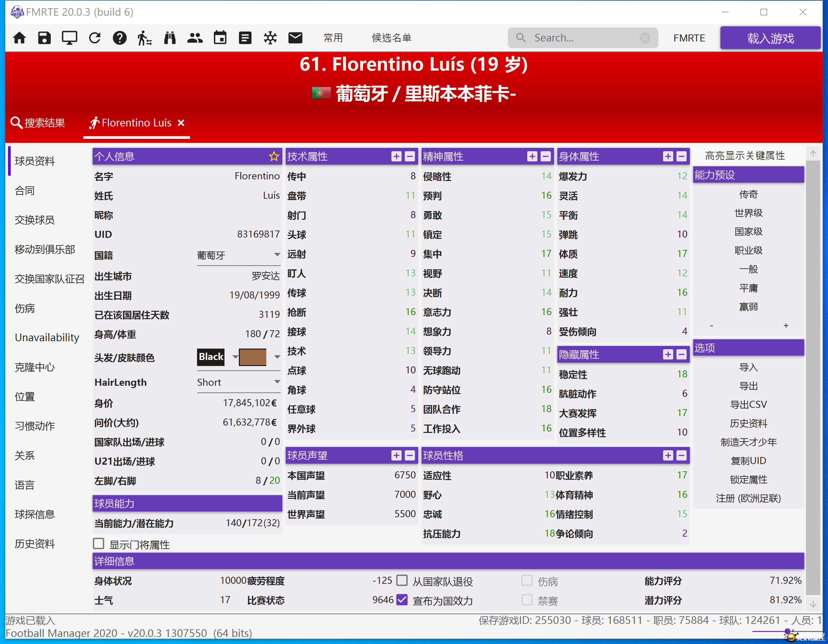Open the 伤病 sidebar section
The image size is (828, 644).
pos(25,308)
